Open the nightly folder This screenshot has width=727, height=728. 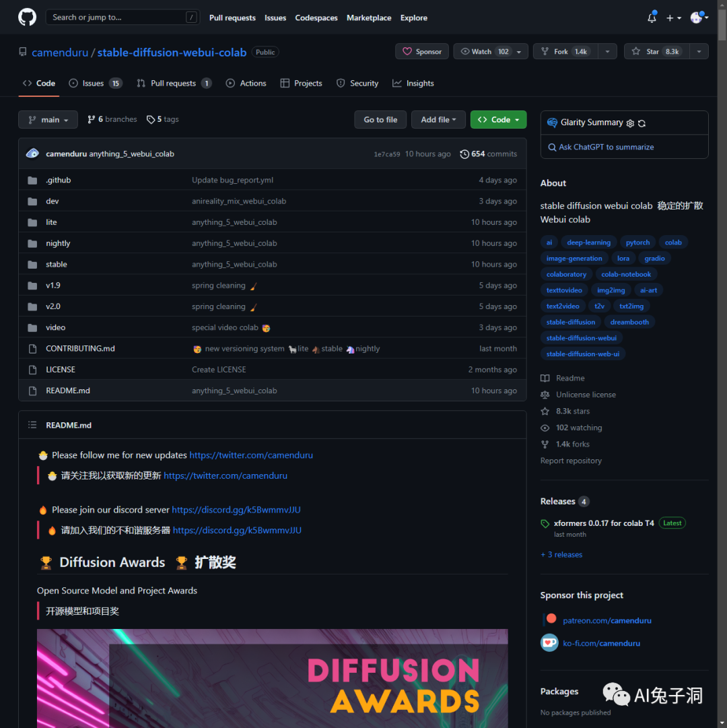click(x=58, y=243)
